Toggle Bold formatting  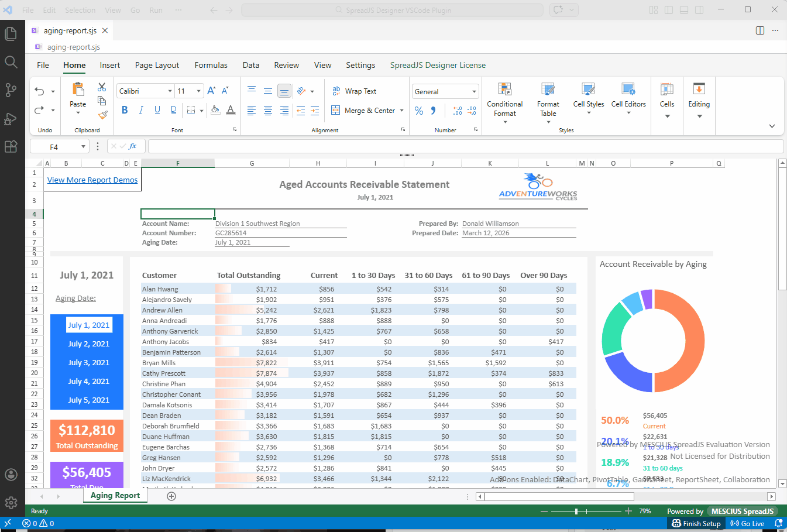pos(125,110)
